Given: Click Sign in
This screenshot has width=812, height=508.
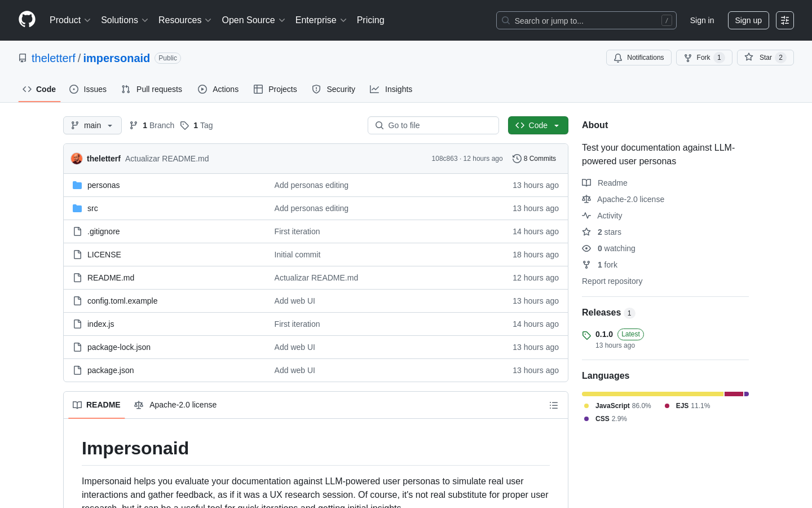Looking at the screenshot, I should tap(702, 20).
